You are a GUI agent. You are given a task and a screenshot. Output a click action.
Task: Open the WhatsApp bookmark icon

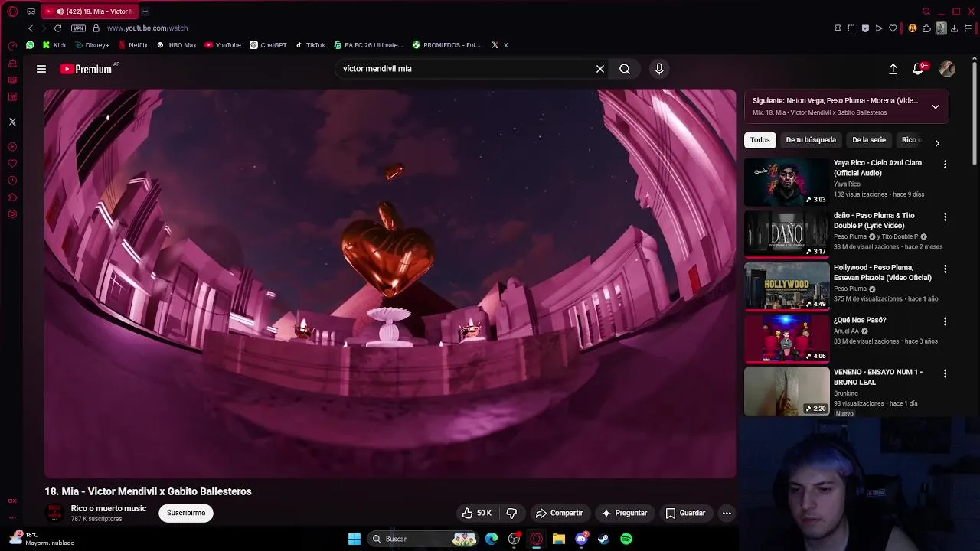[x=30, y=45]
